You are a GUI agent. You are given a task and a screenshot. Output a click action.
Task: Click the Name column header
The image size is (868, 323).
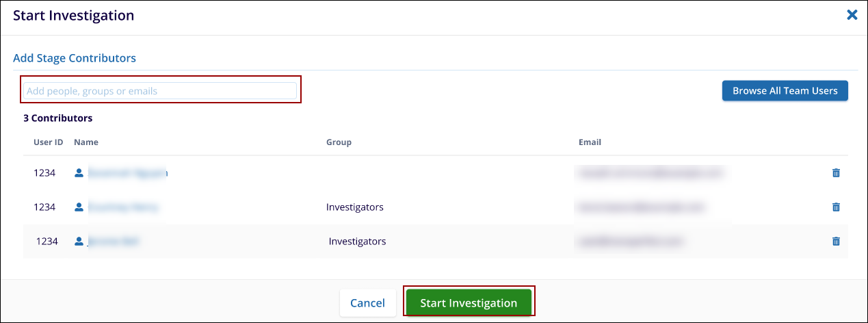(86, 142)
